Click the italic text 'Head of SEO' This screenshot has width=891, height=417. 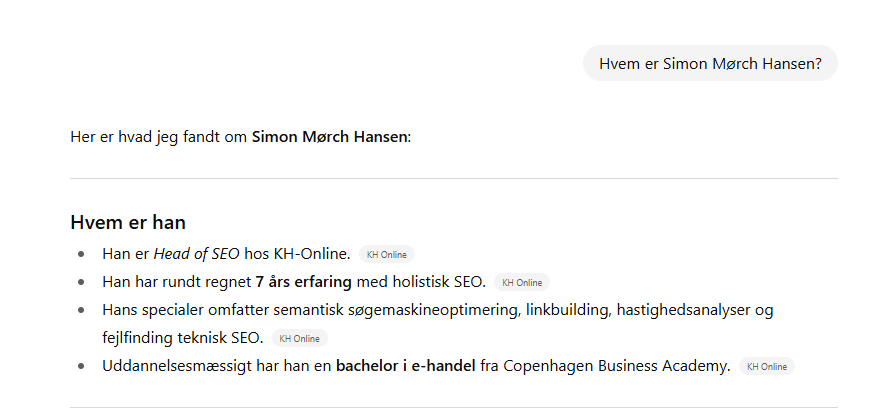196,254
